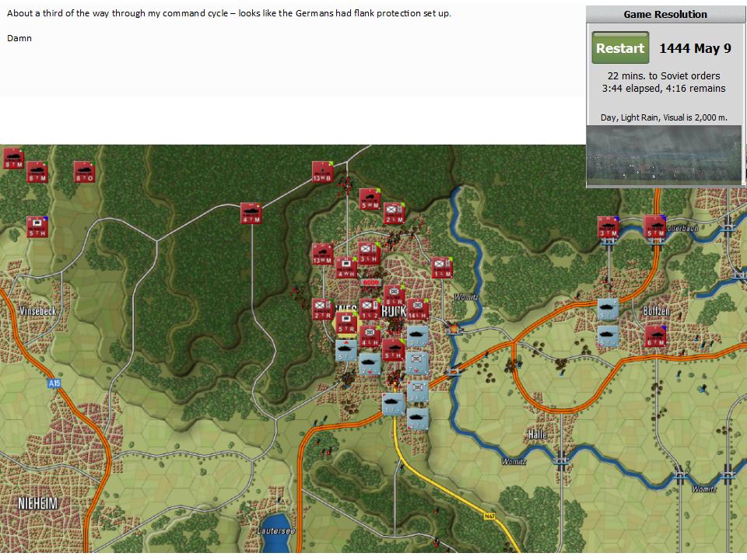
Task: Click the 'Day, Light Rain, Visual is 2,000 m.' line
Action: (664, 117)
